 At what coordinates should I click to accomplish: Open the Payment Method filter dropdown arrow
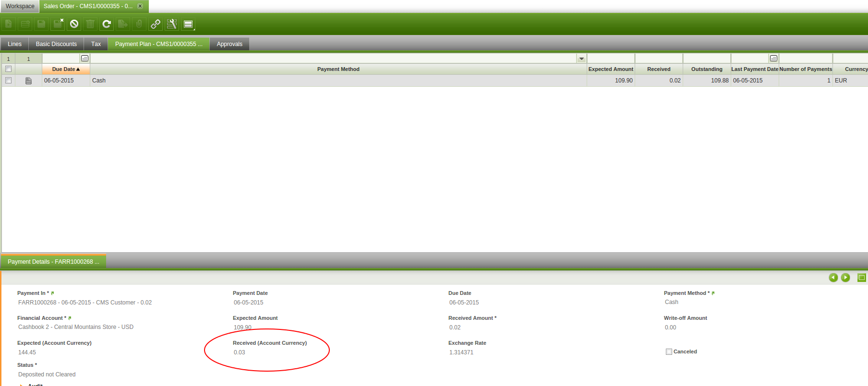(581, 58)
